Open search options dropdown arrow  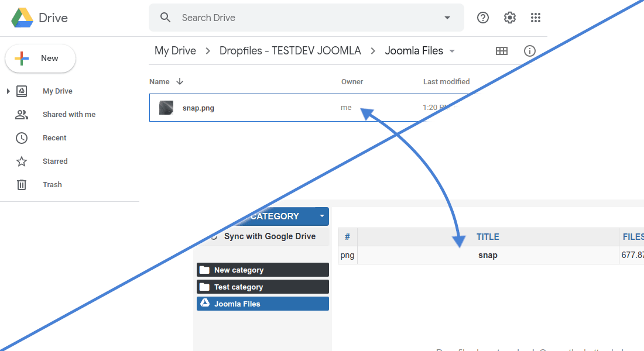[447, 18]
